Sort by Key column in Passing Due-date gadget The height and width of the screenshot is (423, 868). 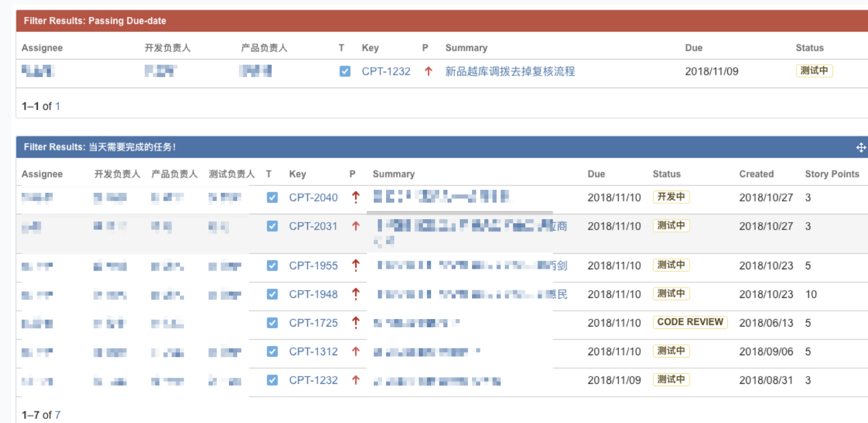tap(370, 48)
